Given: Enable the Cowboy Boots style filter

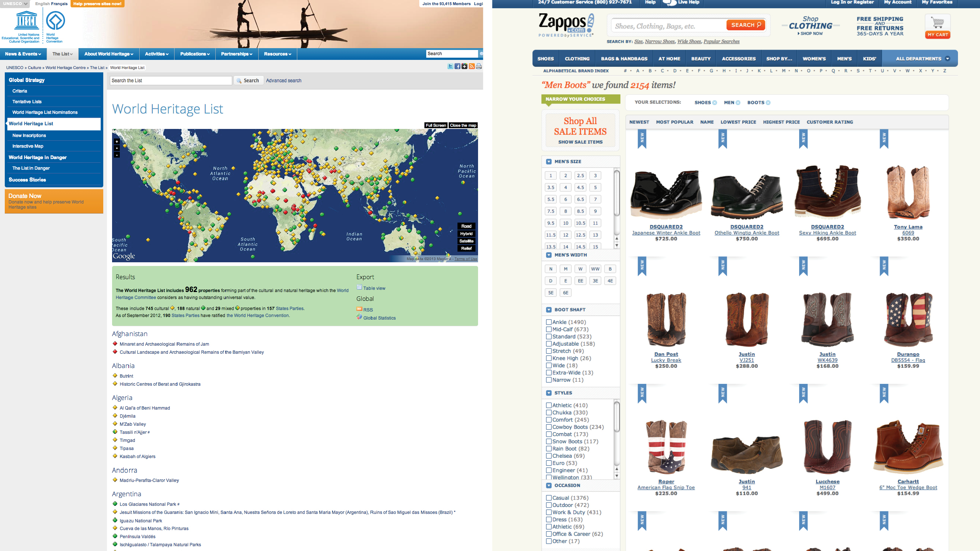Looking at the screenshot, I should pyautogui.click(x=549, y=427).
